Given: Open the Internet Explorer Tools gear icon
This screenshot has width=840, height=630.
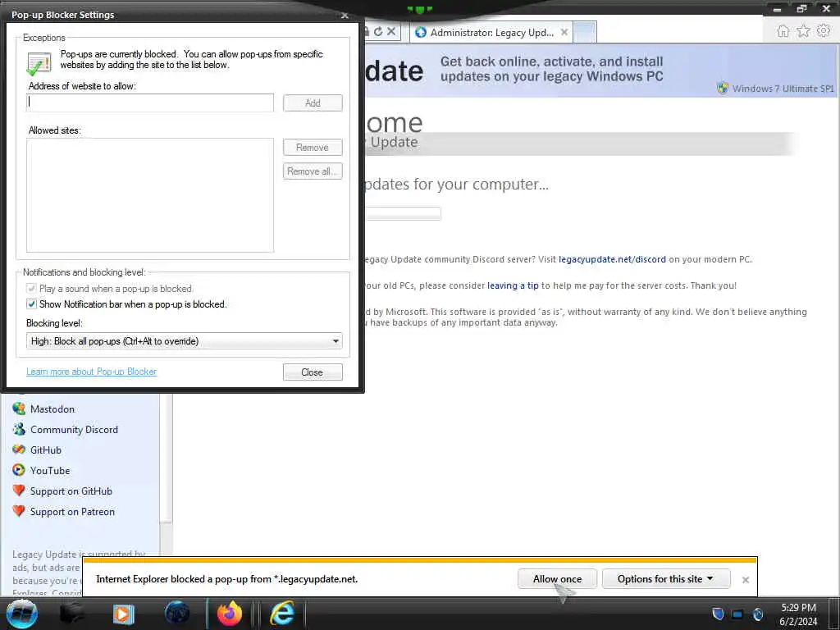Looking at the screenshot, I should (824, 31).
